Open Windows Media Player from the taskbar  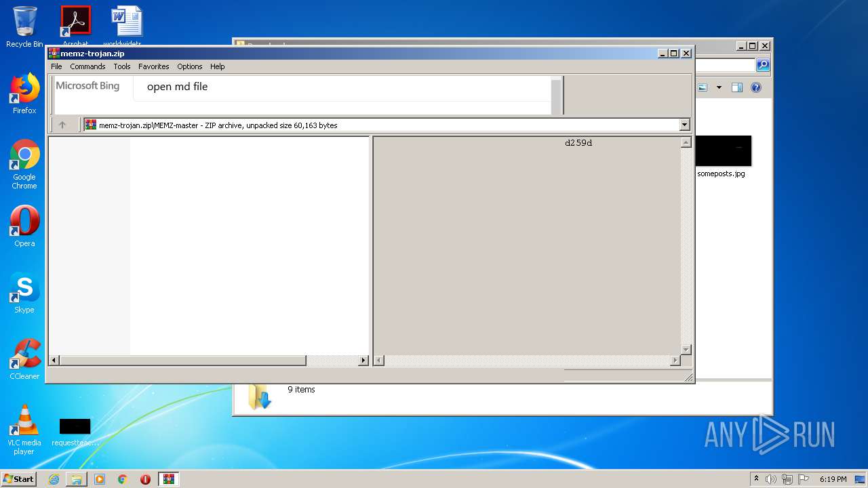pyautogui.click(x=100, y=479)
